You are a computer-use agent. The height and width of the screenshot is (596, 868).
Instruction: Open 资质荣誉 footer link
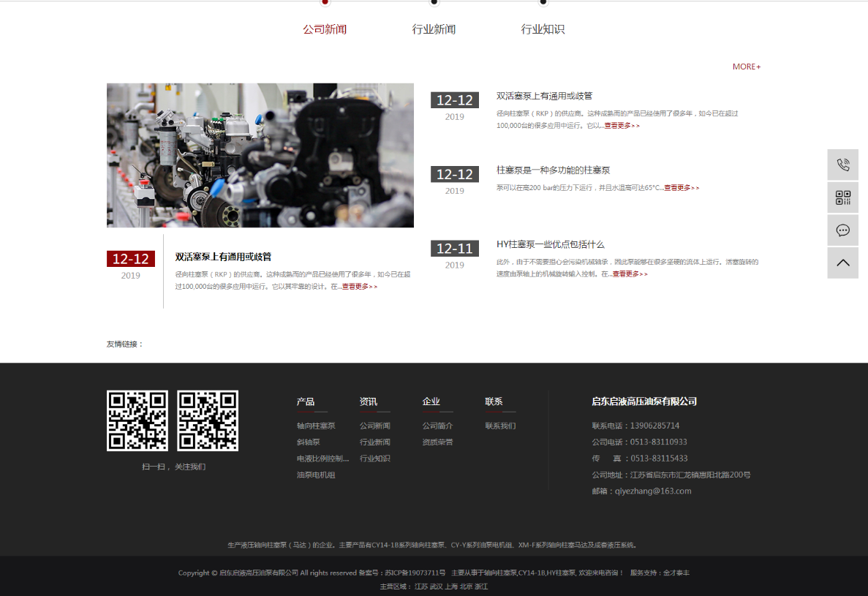point(437,442)
